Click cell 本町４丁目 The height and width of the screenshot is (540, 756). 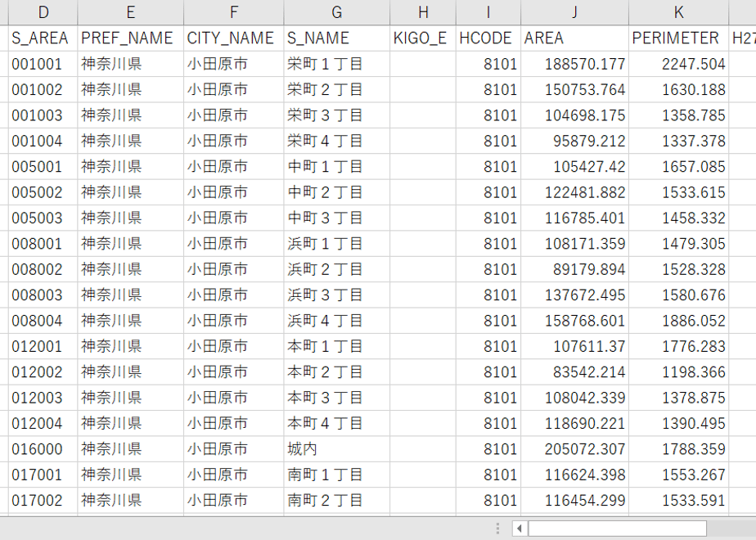(336, 423)
